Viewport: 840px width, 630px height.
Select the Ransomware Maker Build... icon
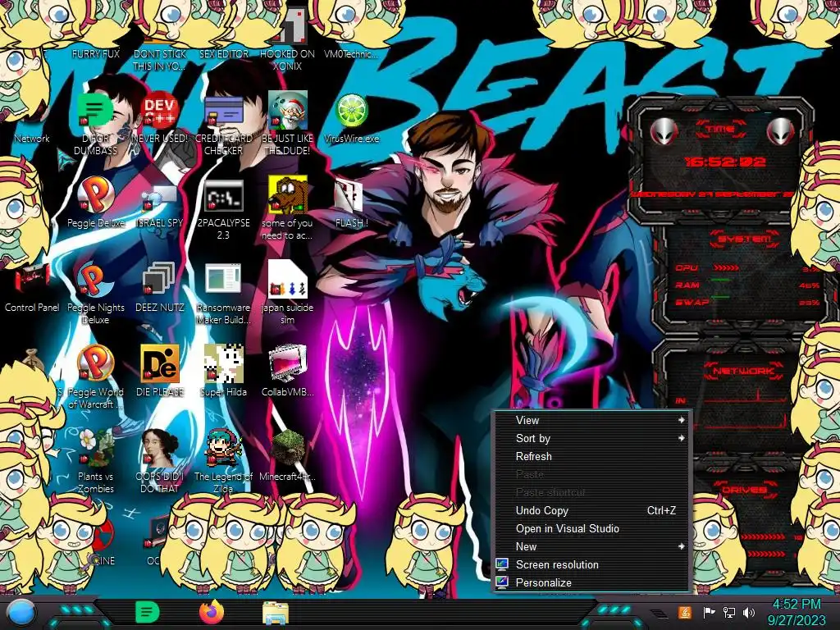point(223,280)
